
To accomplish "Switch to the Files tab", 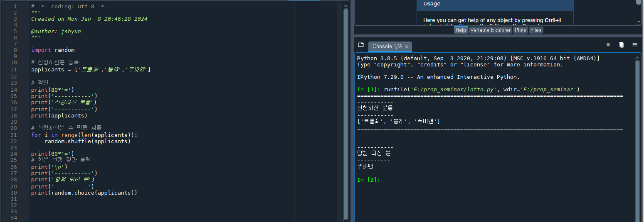I will pos(536,30).
